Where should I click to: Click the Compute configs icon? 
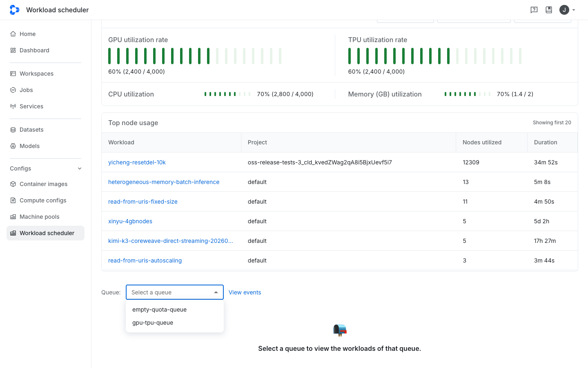click(x=13, y=200)
